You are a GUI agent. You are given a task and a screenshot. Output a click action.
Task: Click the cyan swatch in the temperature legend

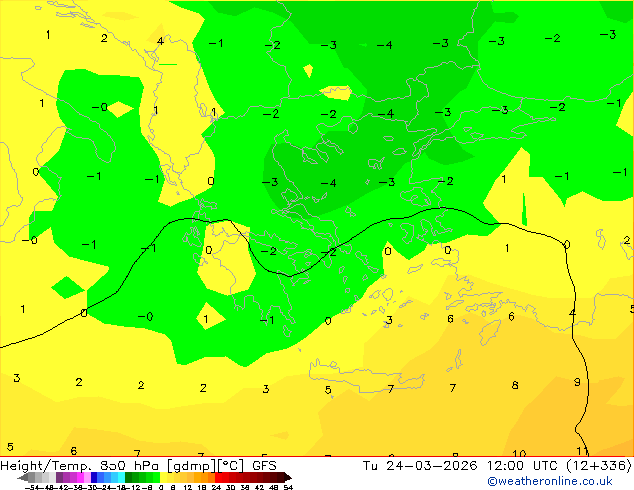(x=121, y=477)
